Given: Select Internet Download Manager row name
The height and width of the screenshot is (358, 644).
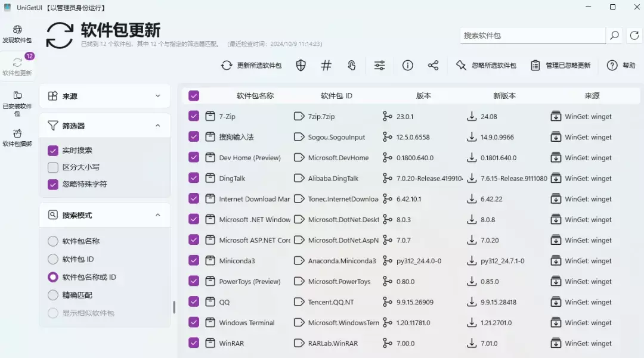Looking at the screenshot, I should (255, 199).
